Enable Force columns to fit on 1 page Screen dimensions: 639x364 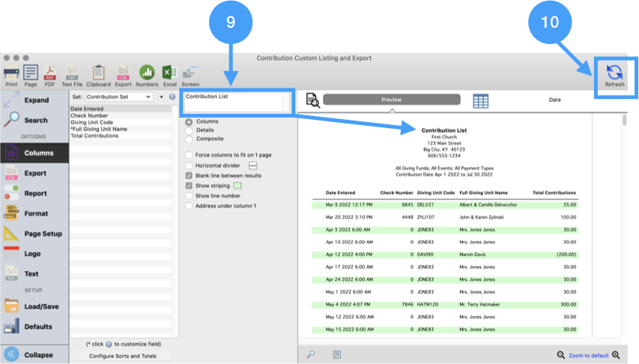(189, 155)
